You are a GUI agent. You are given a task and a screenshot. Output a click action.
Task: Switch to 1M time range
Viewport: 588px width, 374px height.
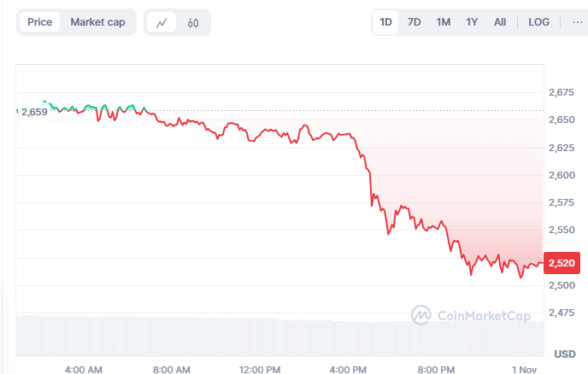pos(443,22)
